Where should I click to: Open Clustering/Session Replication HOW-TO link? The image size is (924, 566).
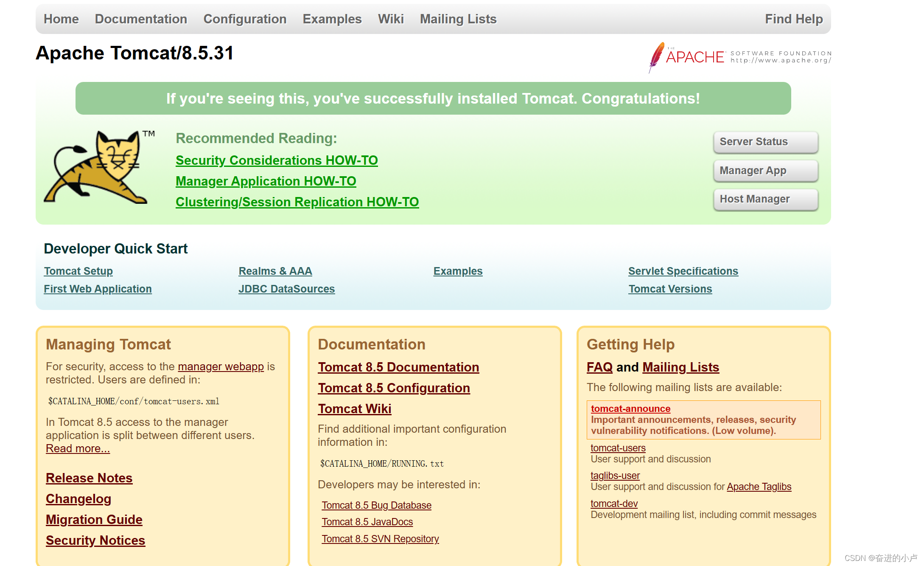pyautogui.click(x=297, y=202)
